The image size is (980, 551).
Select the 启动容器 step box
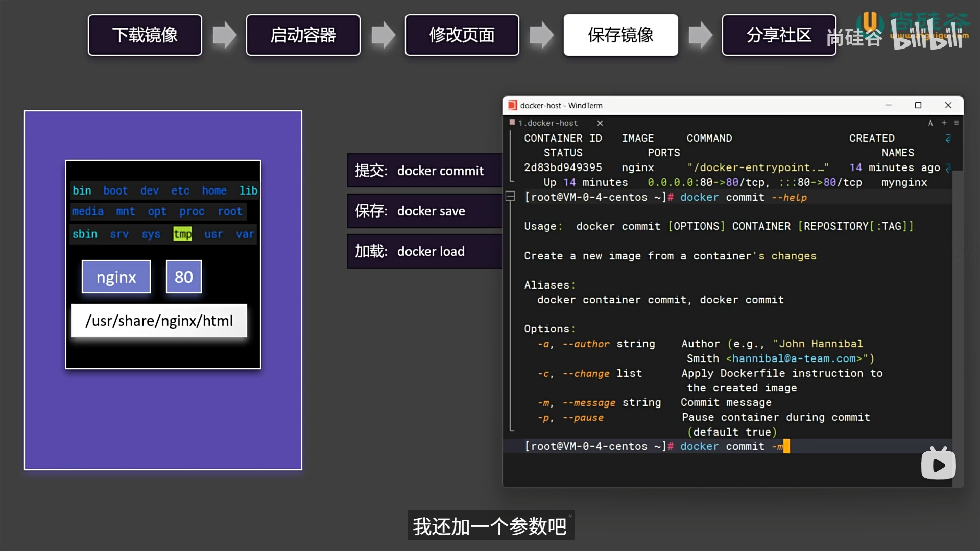coord(303,35)
